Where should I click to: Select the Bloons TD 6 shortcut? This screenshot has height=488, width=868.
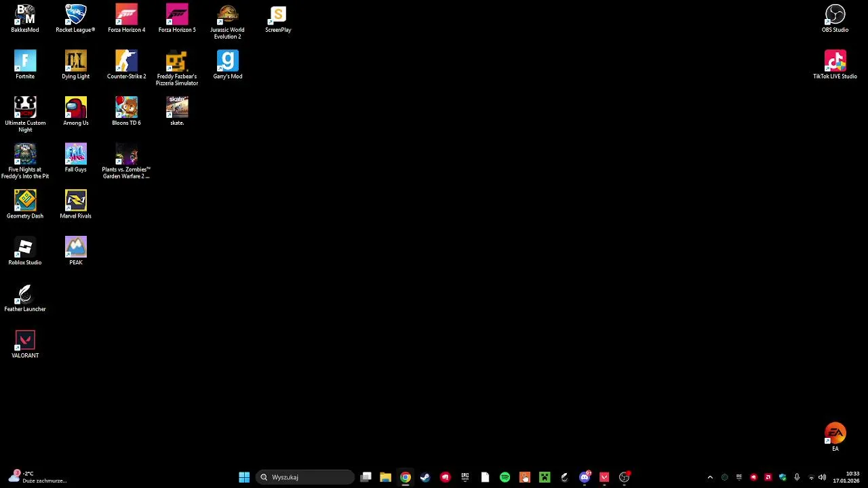(126, 112)
